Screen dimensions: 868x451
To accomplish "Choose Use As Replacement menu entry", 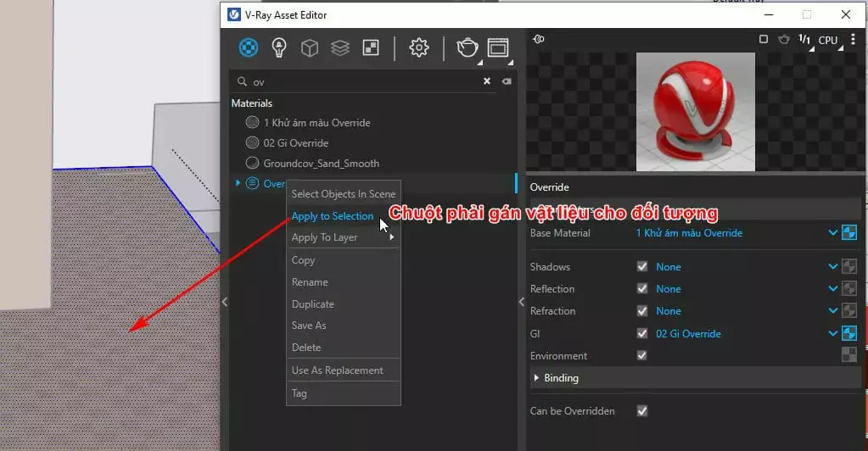I will (x=337, y=370).
